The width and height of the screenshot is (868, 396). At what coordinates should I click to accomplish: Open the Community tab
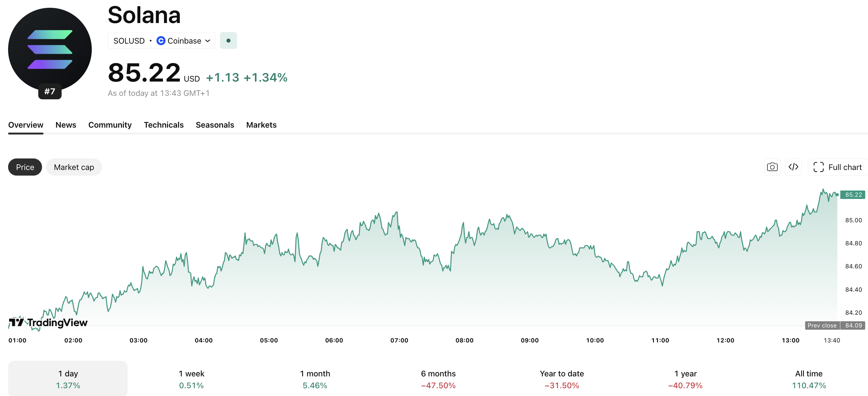(x=110, y=125)
